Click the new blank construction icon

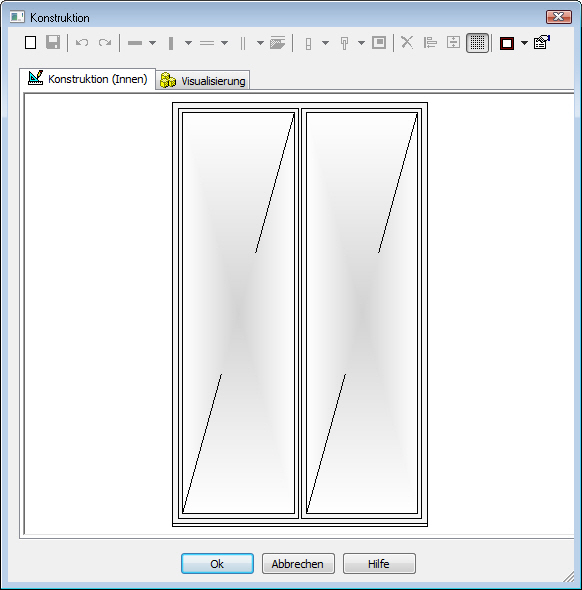30,43
